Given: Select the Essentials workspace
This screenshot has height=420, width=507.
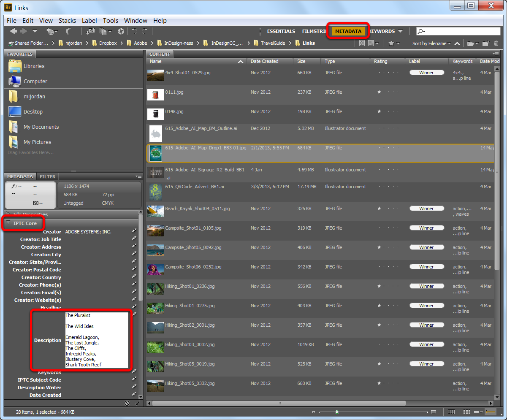Looking at the screenshot, I should [x=281, y=31].
